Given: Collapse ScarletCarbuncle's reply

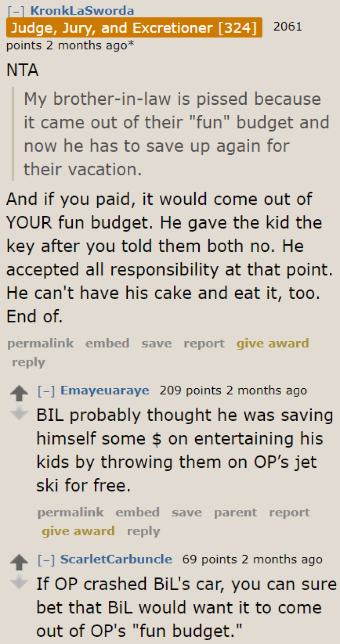Looking at the screenshot, I should (x=47, y=559).
